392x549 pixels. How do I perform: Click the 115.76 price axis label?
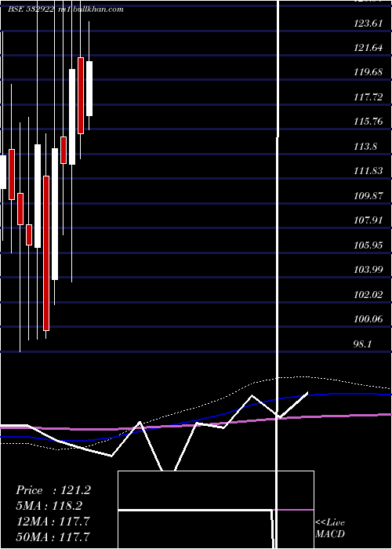(368, 122)
